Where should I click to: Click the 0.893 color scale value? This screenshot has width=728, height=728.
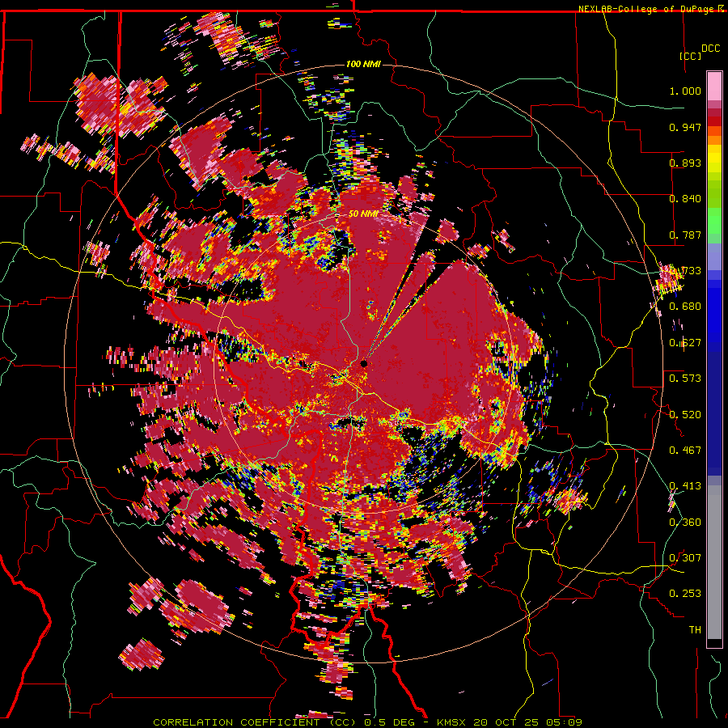coord(685,163)
